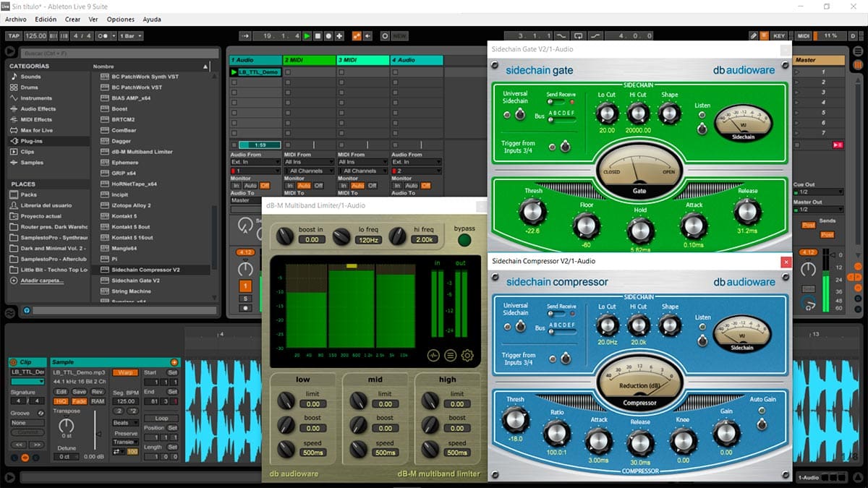The image size is (868, 488).
Task: Open track 1 Audio From Ext. In dropdown
Action: click(x=255, y=162)
